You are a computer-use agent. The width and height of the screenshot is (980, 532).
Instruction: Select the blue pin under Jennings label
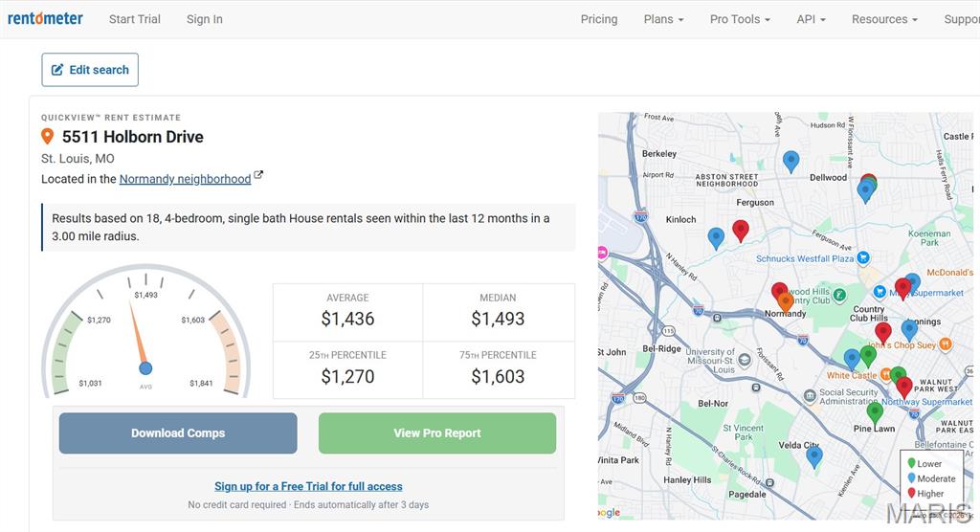[909, 330]
